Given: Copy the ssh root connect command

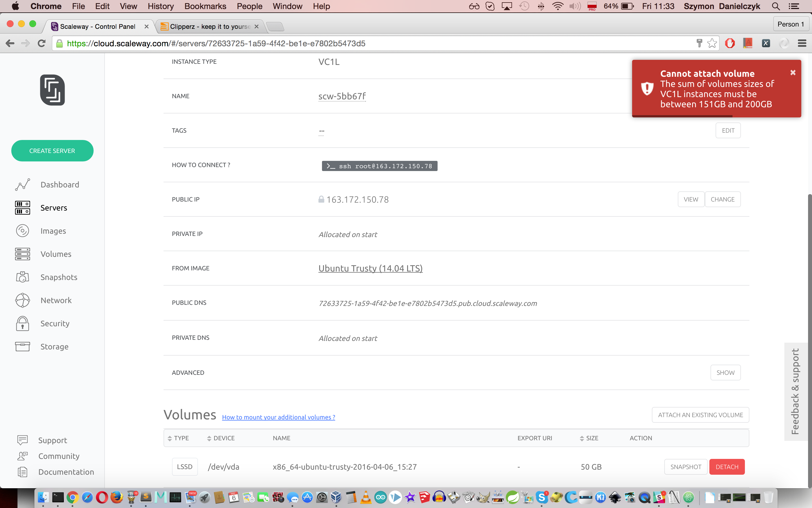Looking at the screenshot, I should [x=379, y=166].
